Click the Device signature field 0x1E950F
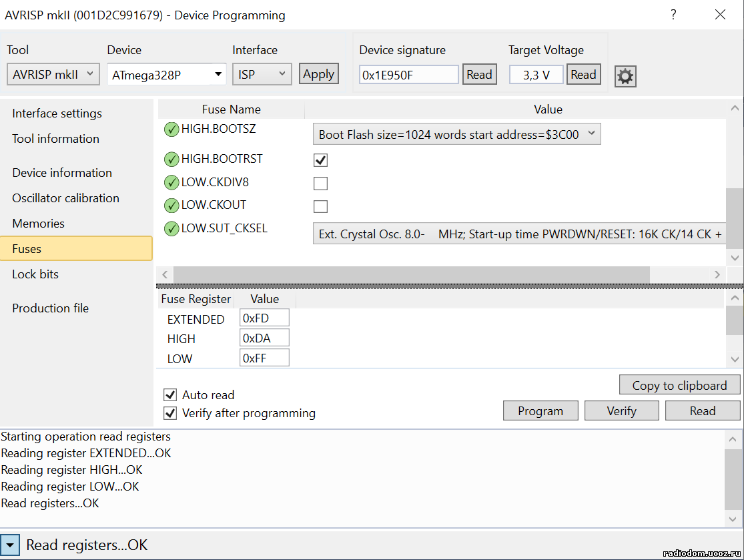Viewport: 744px width, 560px height. click(x=408, y=75)
